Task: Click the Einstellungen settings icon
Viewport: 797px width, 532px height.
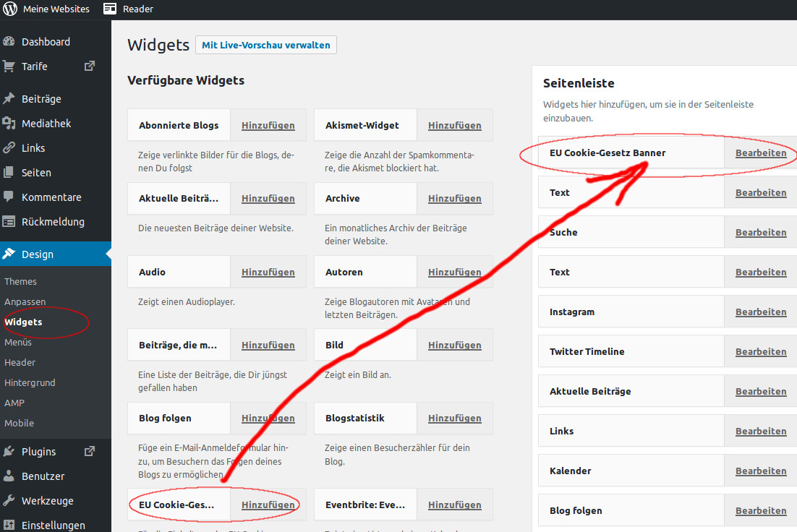Action: pyautogui.click(x=9, y=525)
